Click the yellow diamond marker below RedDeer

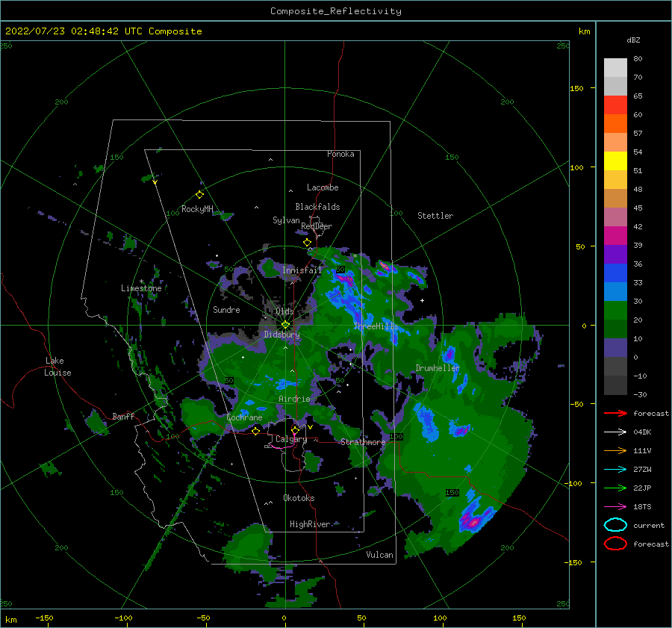307,243
